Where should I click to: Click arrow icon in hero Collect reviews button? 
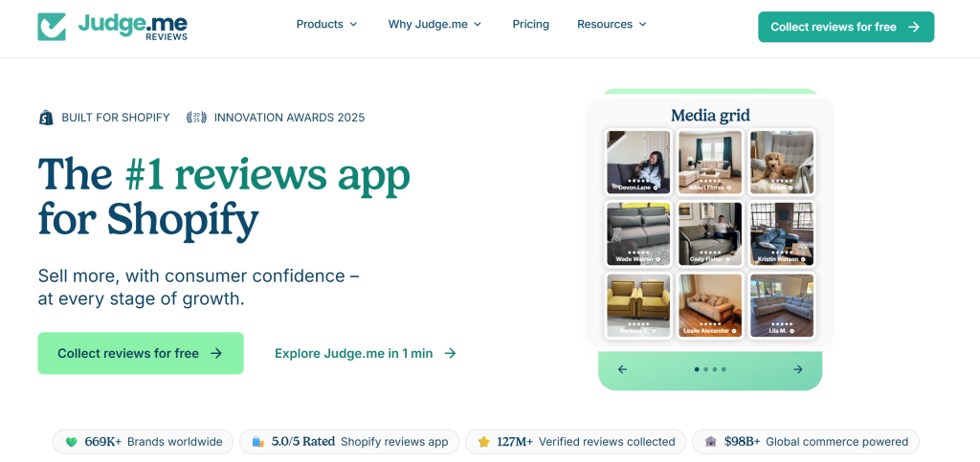pos(216,353)
